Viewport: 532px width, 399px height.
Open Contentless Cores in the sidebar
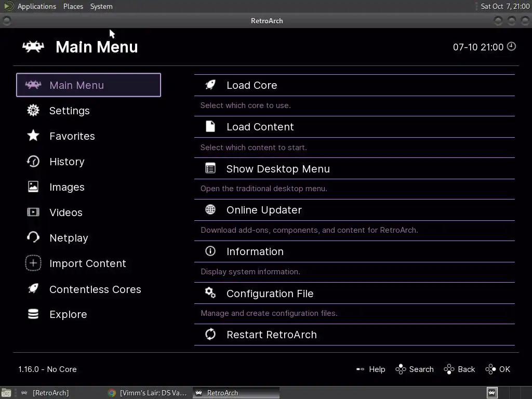(88, 289)
